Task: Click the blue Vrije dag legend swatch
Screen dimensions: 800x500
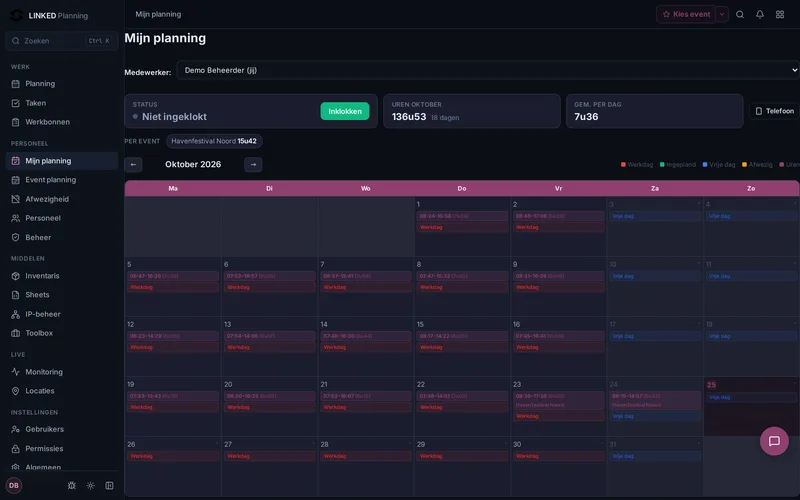Action: tap(705, 164)
